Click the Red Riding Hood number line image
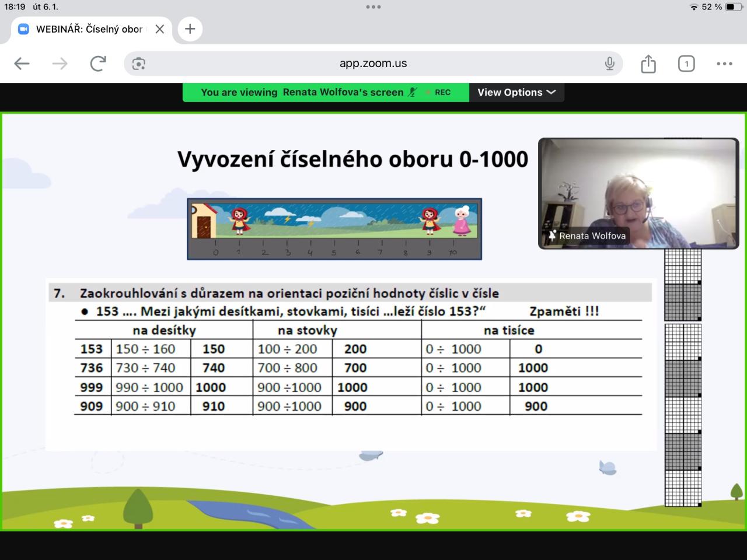747x560 pixels. pos(334,229)
